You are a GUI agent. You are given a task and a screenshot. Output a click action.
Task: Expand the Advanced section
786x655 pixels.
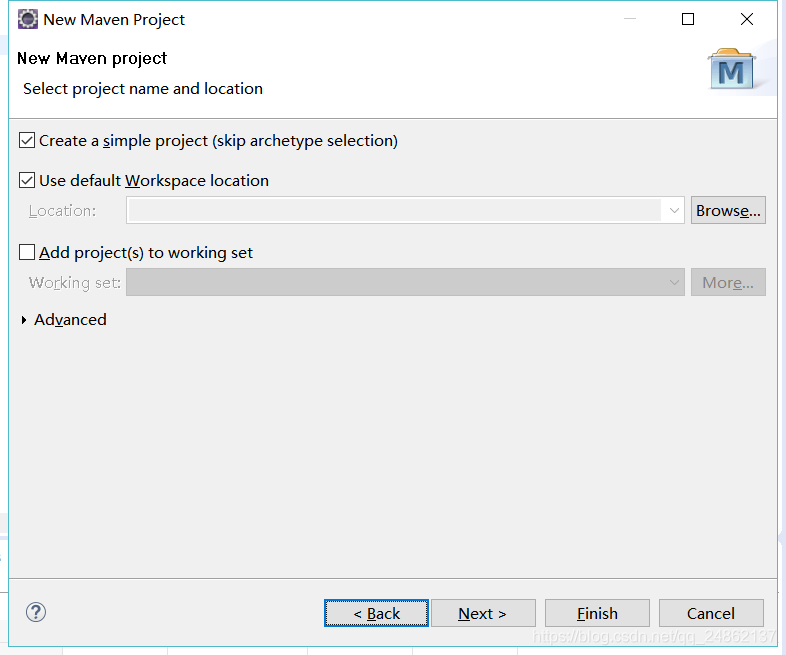pos(24,320)
